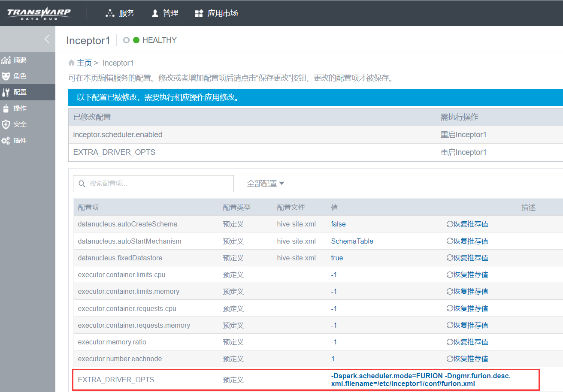Edit the value true of fixedDatastore

[337, 258]
